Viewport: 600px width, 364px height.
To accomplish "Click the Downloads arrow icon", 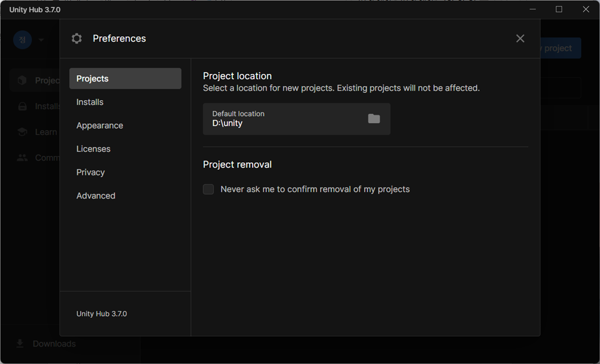I will point(20,344).
